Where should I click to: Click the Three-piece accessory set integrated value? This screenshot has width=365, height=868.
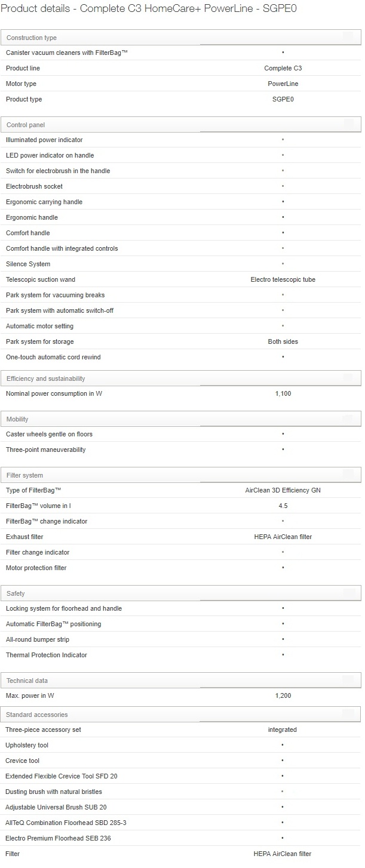[283, 730]
